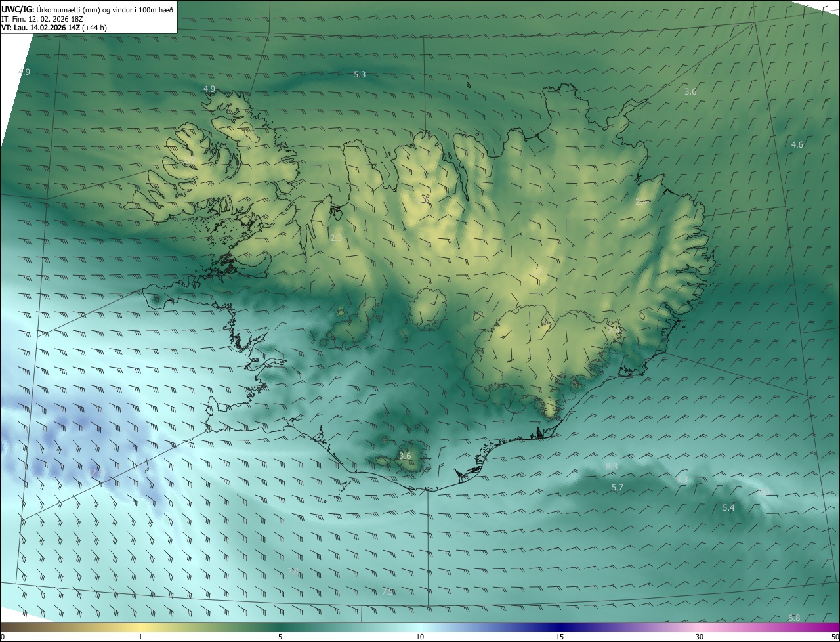Viewport: 840px width, 642px height.
Task: Click the 15 tick on the color scale
Action: coord(560,637)
